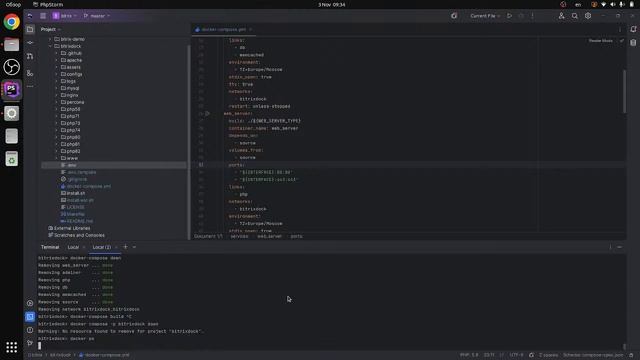
Task: Minimize the Terminal tool window
Action: (620, 247)
